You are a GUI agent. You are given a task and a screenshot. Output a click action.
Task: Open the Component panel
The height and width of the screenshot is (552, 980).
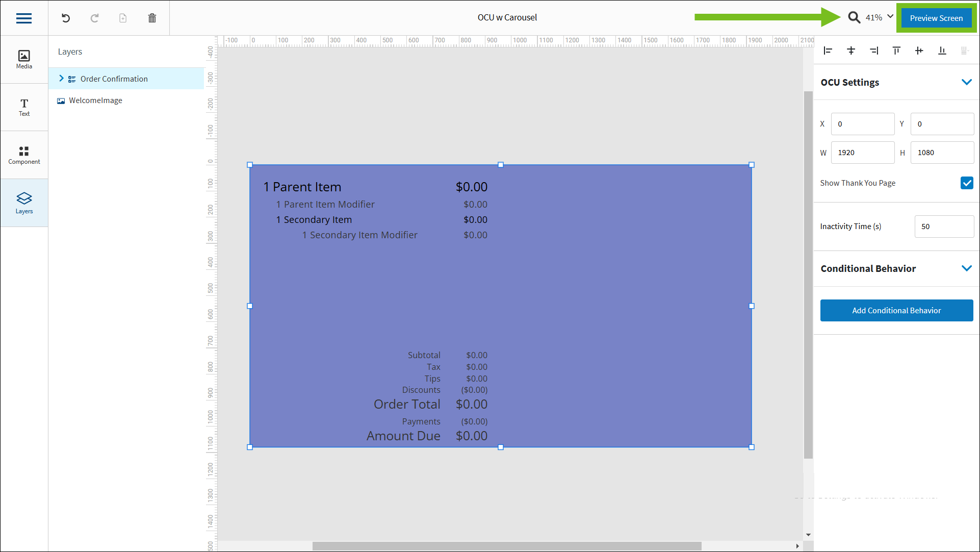pos(24,155)
